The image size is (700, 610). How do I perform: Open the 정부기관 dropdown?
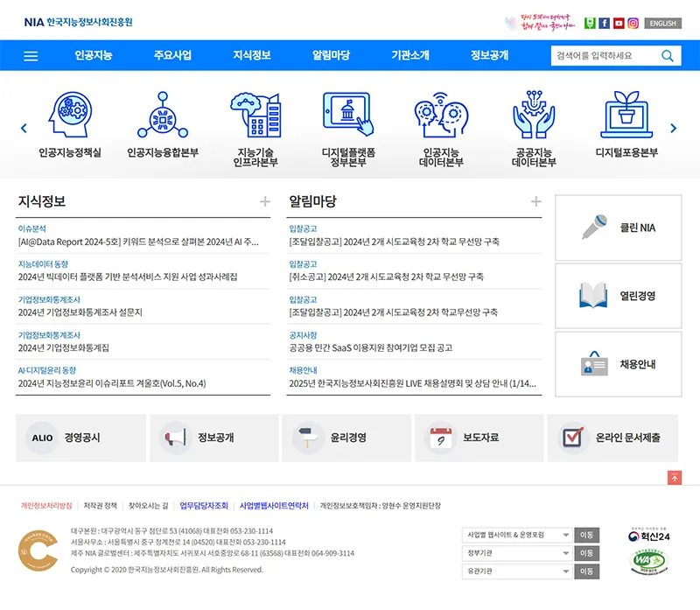point(517,553)
